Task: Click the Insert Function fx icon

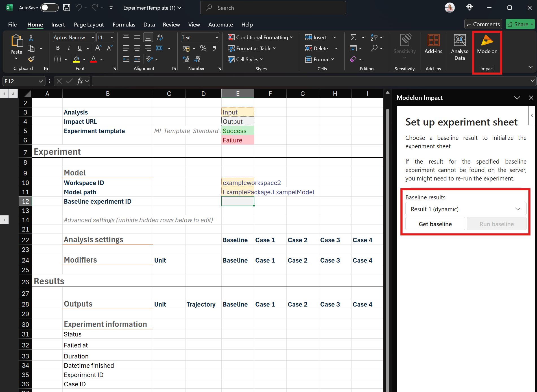Action: tap(80, 81)
